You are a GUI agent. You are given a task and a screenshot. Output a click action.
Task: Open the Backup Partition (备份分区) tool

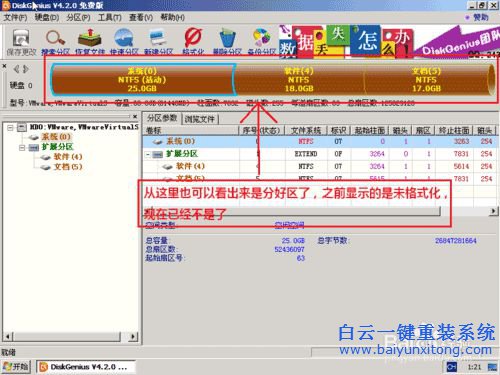point(262,42)
